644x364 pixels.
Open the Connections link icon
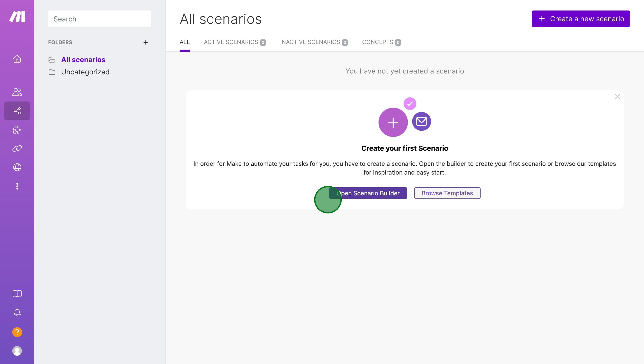point(17,149)
